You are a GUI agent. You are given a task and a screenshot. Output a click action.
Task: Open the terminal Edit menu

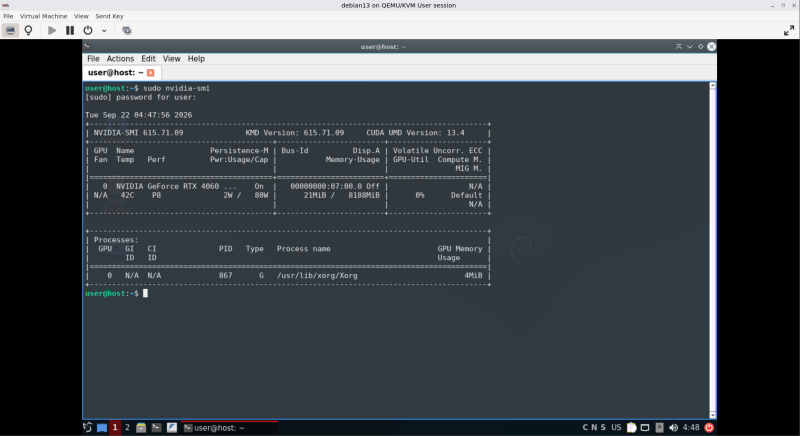coord(148,59)
